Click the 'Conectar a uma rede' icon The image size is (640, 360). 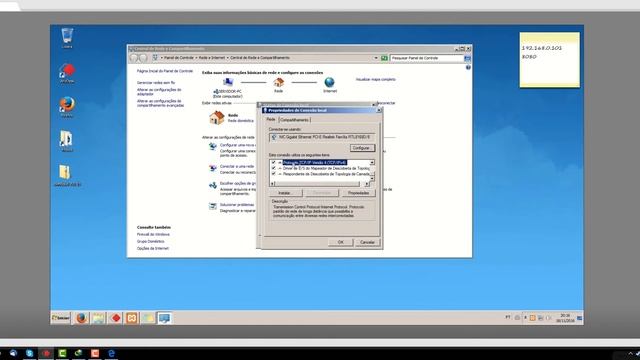(213, 168)
